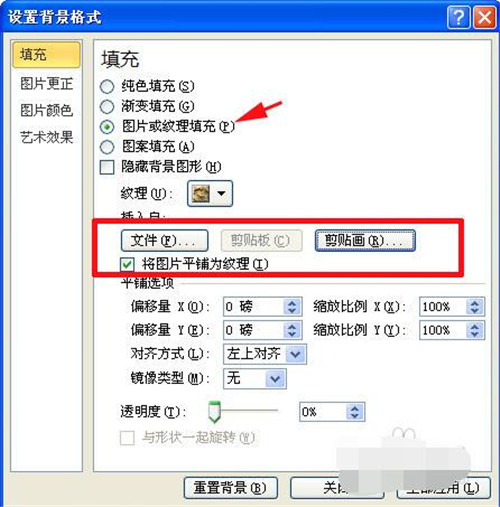The image size is (500, 507).
Task: Click the help question mark icon
Action: (x=459, y=18)
